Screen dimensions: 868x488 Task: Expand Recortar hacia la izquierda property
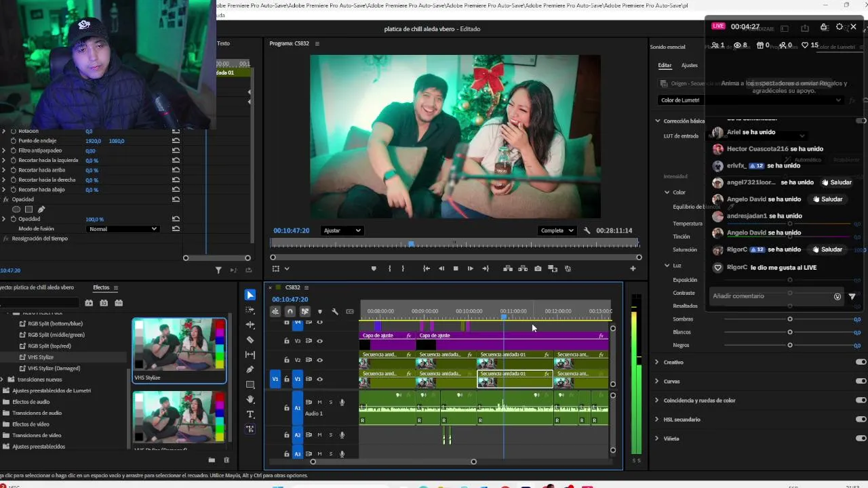point(4,161)
